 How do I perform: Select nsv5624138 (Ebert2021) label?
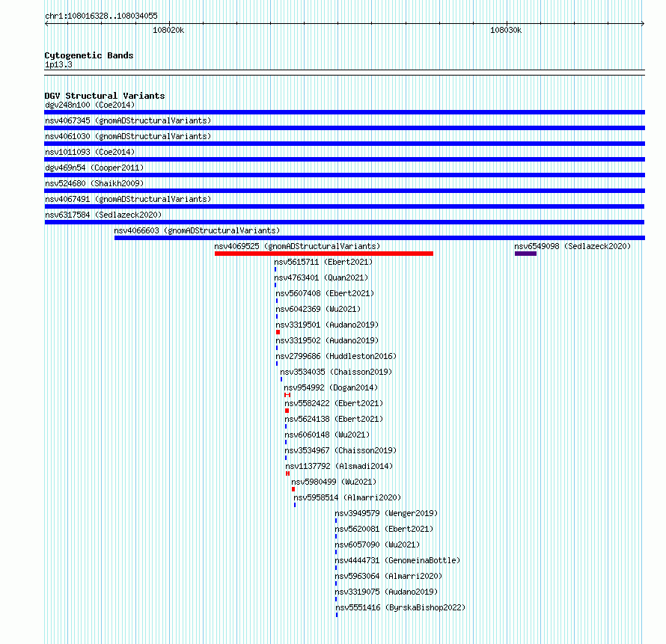pos(334,419)
